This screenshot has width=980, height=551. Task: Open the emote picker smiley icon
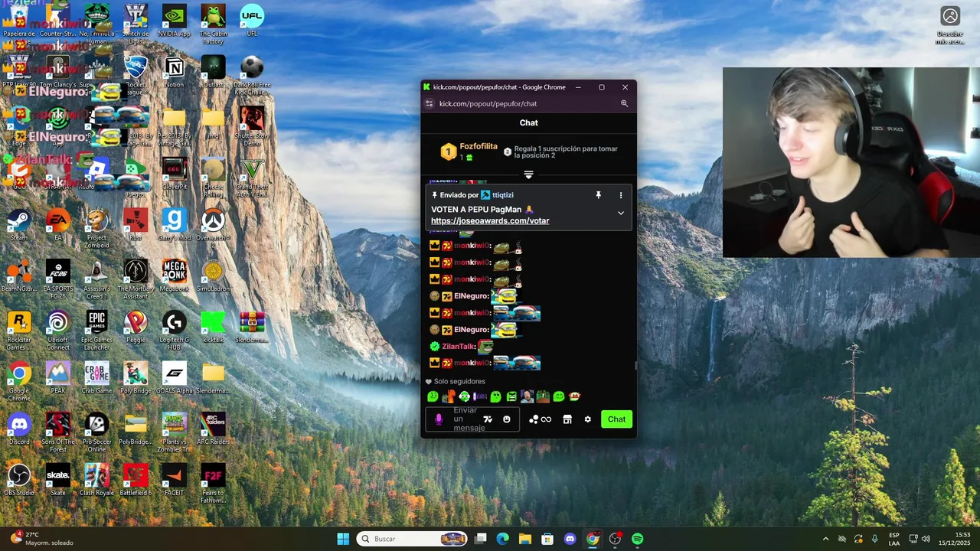pyautogui.click(x=507, y=419)
